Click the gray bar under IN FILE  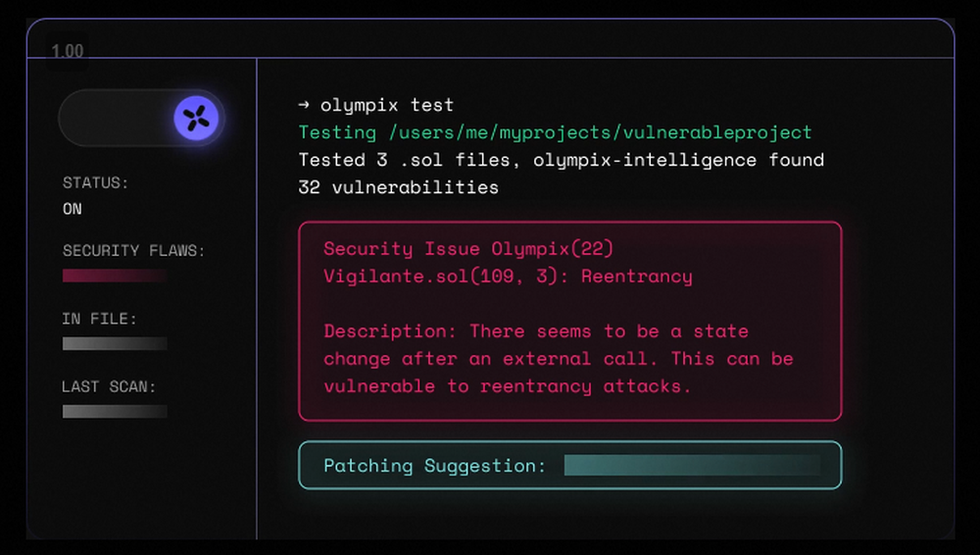point(115,343)
